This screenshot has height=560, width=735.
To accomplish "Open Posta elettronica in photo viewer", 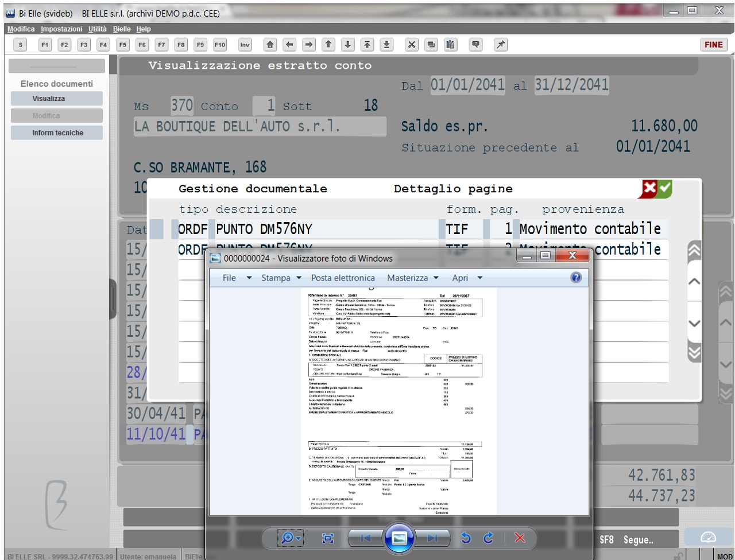I will click(343, 278).
